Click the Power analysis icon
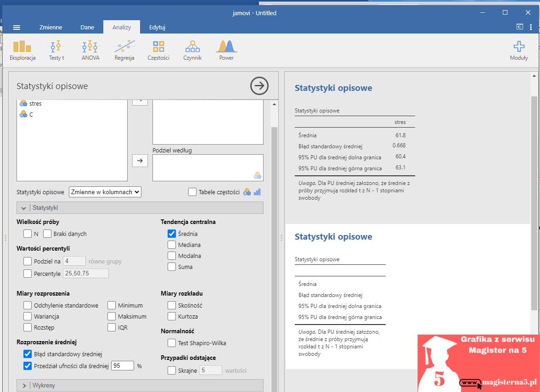 [226, 50]
